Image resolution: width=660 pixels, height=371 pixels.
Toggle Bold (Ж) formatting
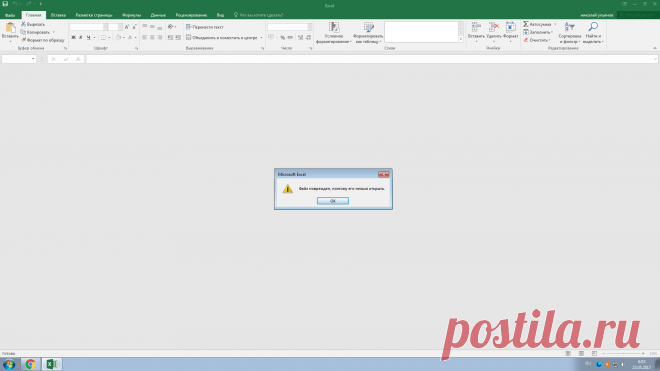tap(73, 37)
